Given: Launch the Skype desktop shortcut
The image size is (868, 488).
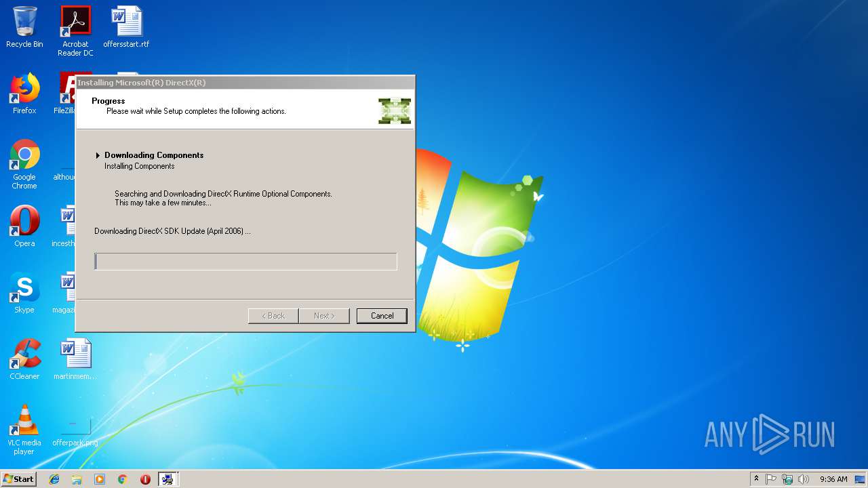Looking at the screenshot, I should pos(24,293).
